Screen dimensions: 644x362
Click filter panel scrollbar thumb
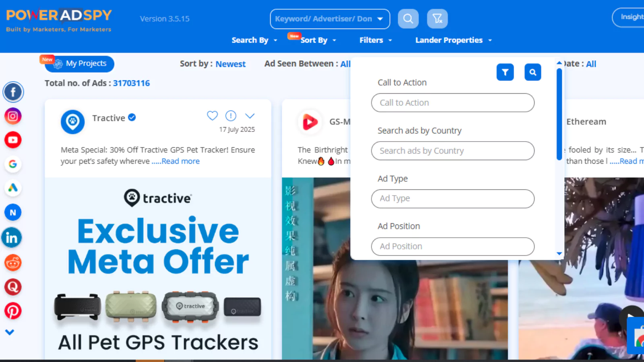click(x=559, y=115)
